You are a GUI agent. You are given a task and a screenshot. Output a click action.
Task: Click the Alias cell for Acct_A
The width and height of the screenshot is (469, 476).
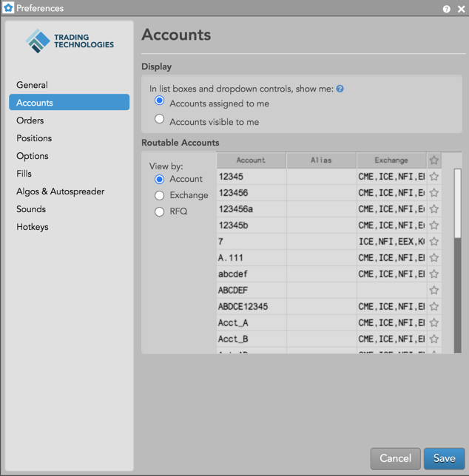click(x=321, y=323)
